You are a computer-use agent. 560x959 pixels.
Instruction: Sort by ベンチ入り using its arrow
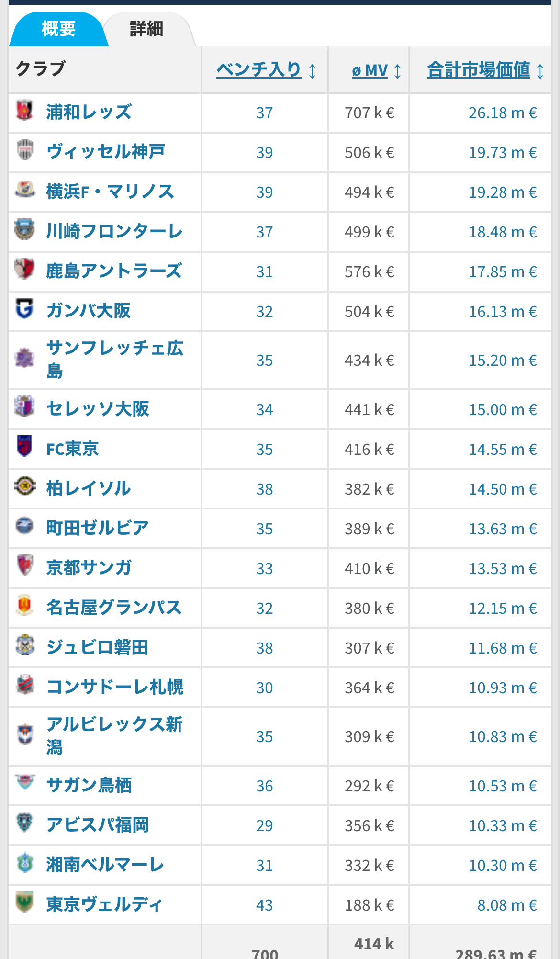[x=312, y=71]
